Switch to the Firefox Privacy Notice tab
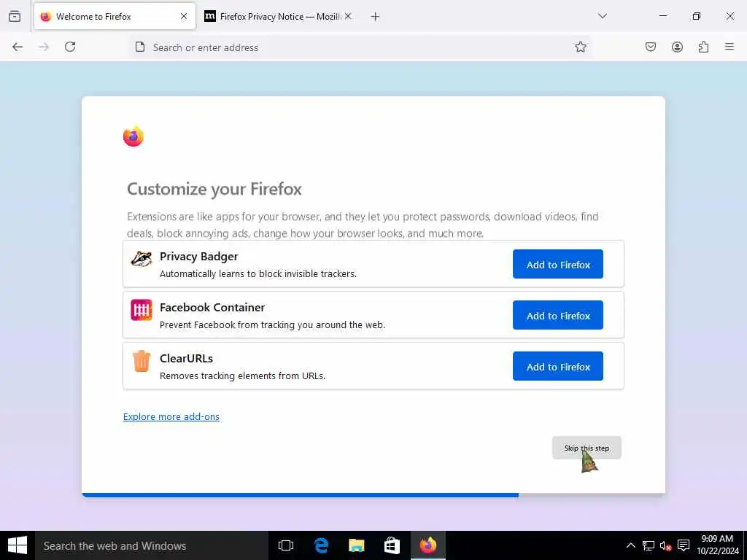Screen dimensions: 747x560 tap(279, 17)
